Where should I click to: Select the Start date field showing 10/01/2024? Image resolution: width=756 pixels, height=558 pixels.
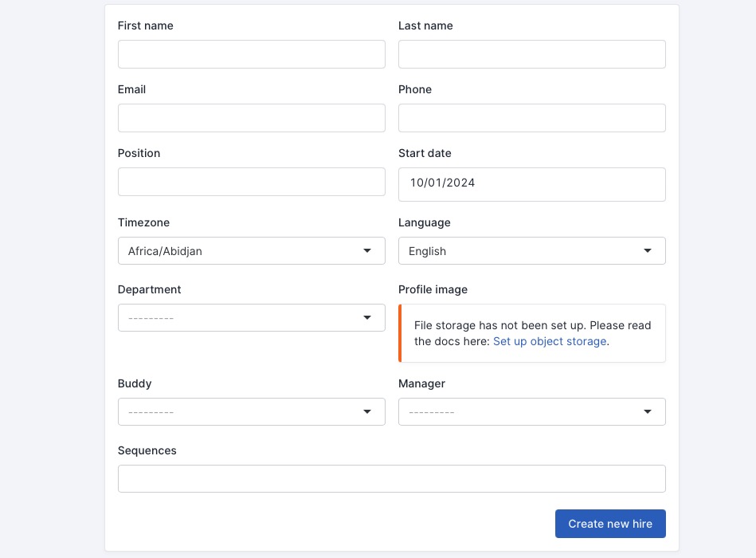[531, 184]
